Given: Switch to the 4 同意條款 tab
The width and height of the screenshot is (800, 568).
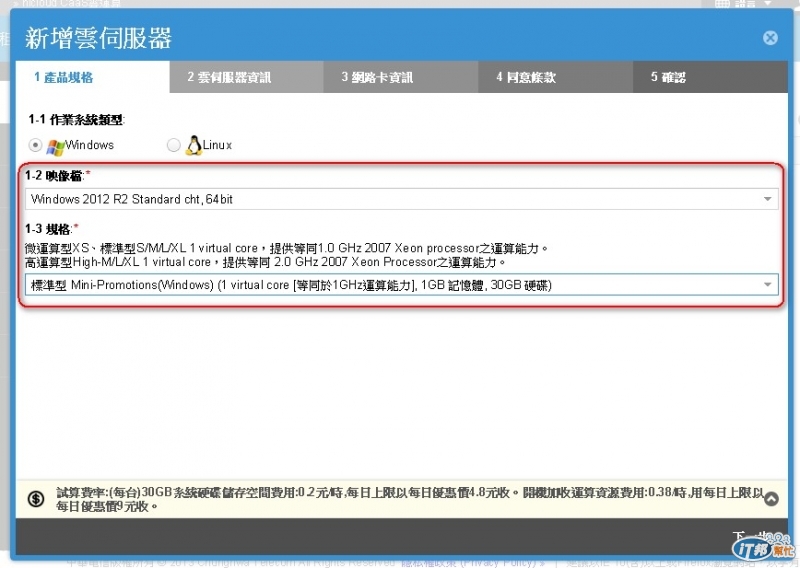Looking at the screenshot, I should tap(555, 77).
